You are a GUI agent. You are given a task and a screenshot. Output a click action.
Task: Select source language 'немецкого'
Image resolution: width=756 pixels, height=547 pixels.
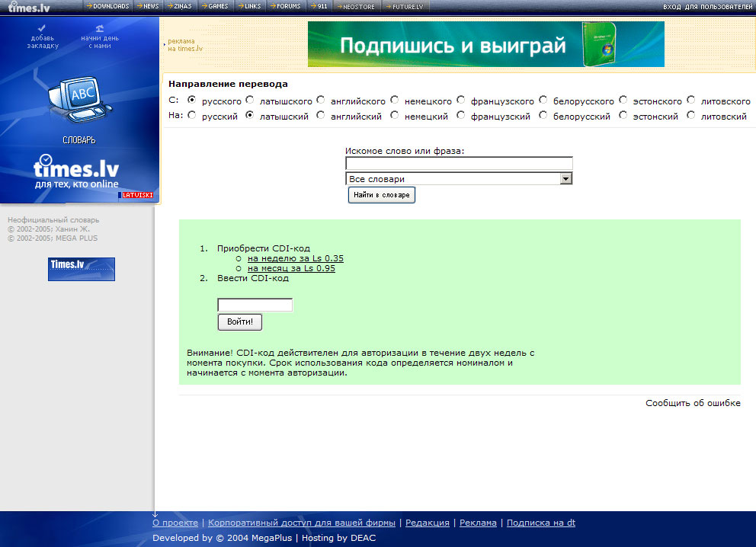coord(395,100)
